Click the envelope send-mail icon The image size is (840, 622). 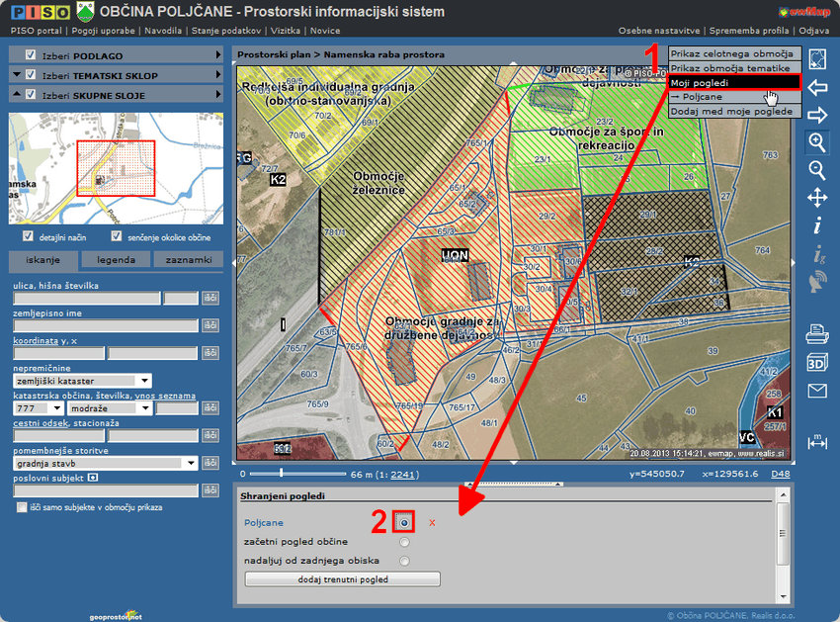tap(817, 391)
